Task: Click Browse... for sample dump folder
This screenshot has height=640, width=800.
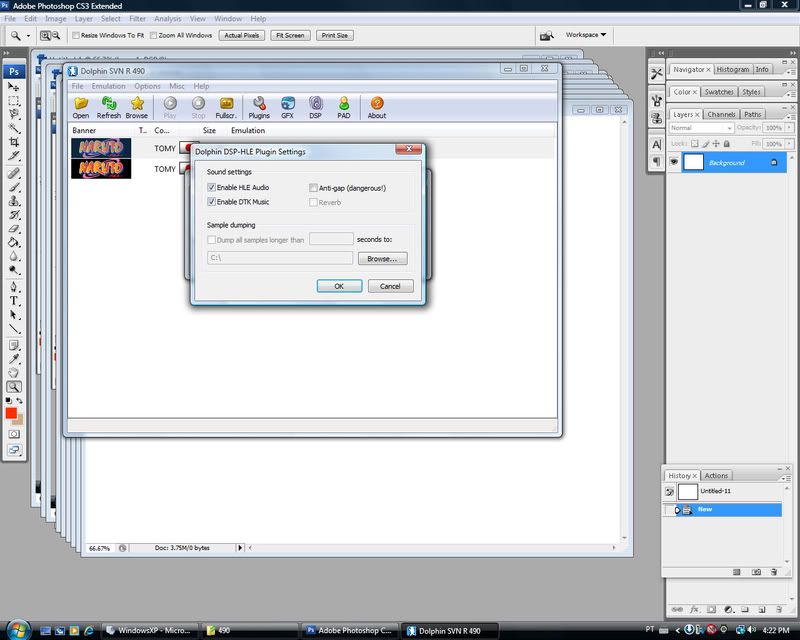Action: point(382,259)
